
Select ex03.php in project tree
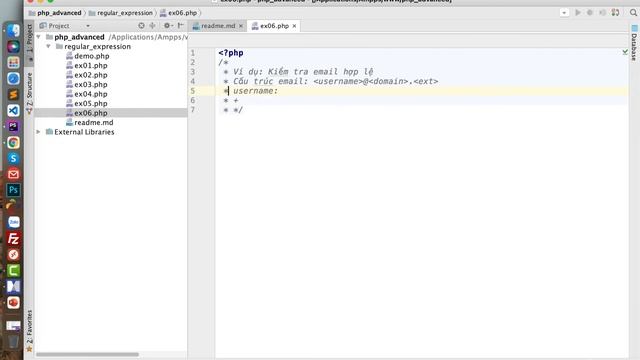coord(91,84)
